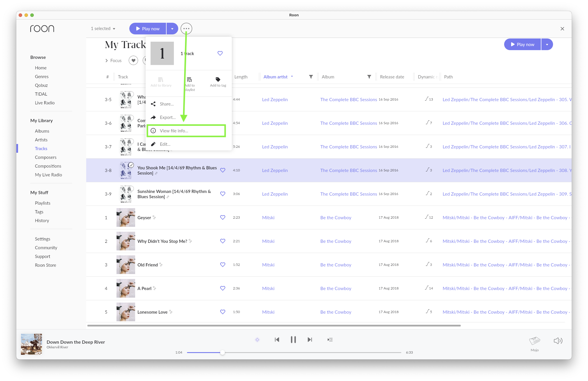Click the roon logo
Viewport: 588px width, 381px height.
42,29
